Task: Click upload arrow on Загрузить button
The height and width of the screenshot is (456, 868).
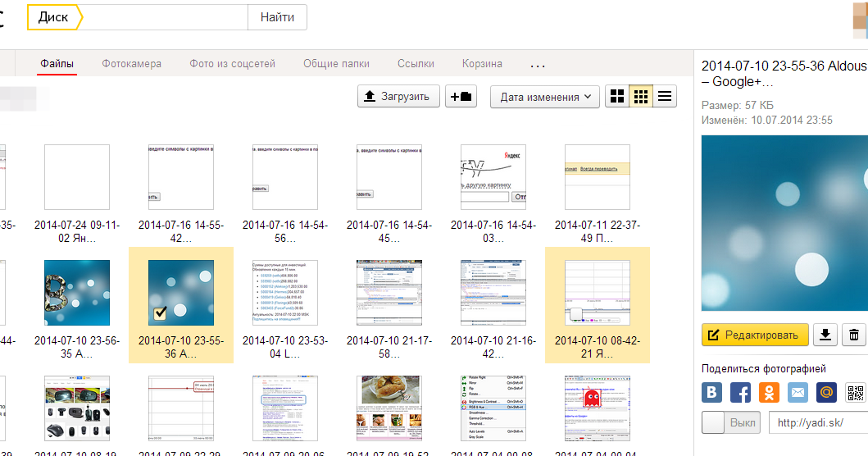Action: 370,97
